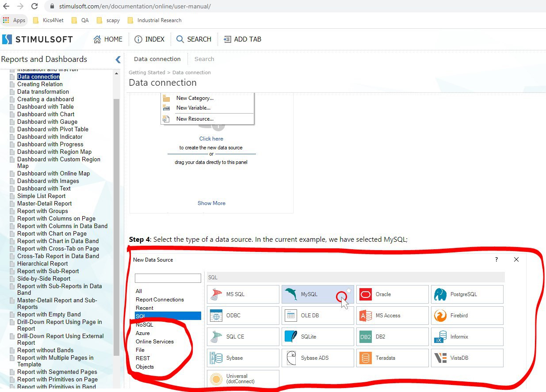
Task: Click the sidebar scrollbar up arrow
Action: tap(117, 73)
